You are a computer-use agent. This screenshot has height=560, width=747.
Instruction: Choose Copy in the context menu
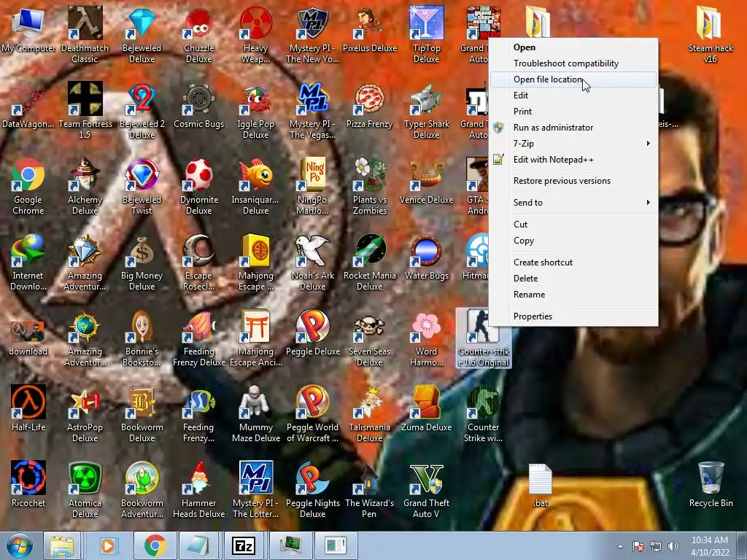click(573, 241)
